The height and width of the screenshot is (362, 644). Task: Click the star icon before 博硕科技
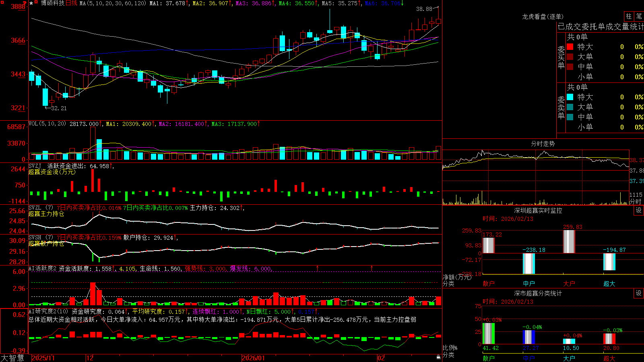click(x=31, y=3)
